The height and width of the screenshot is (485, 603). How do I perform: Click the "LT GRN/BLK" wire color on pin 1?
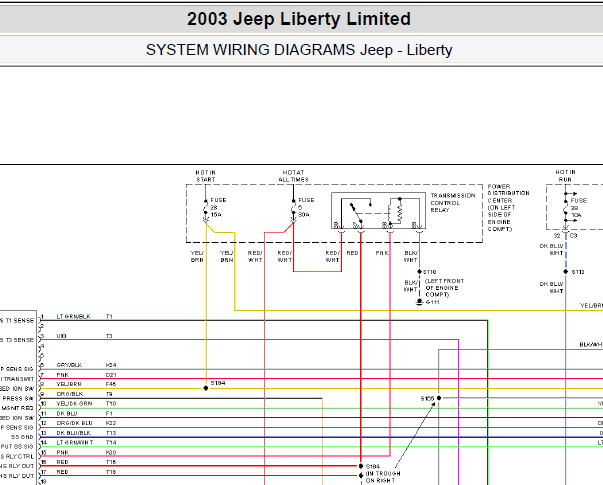click(x=73, y=317)
